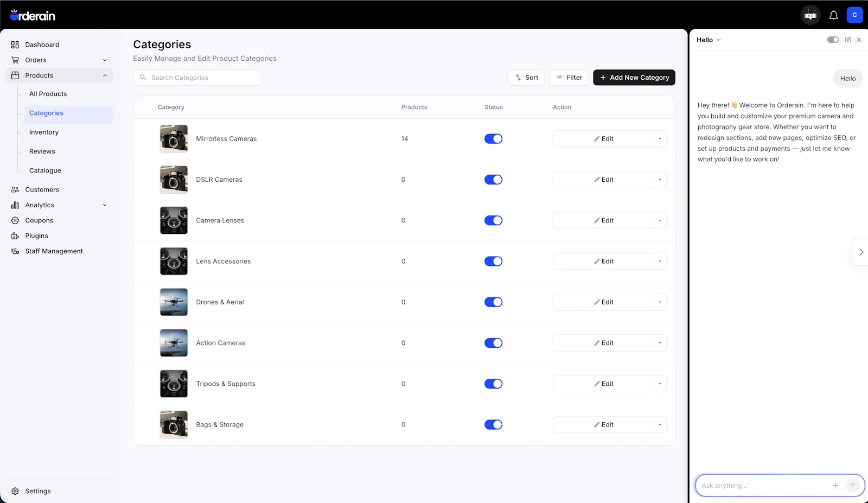Click the plus attachment icon in chat
The height and width of the screenshot is (503, 868).
[835, 486]
